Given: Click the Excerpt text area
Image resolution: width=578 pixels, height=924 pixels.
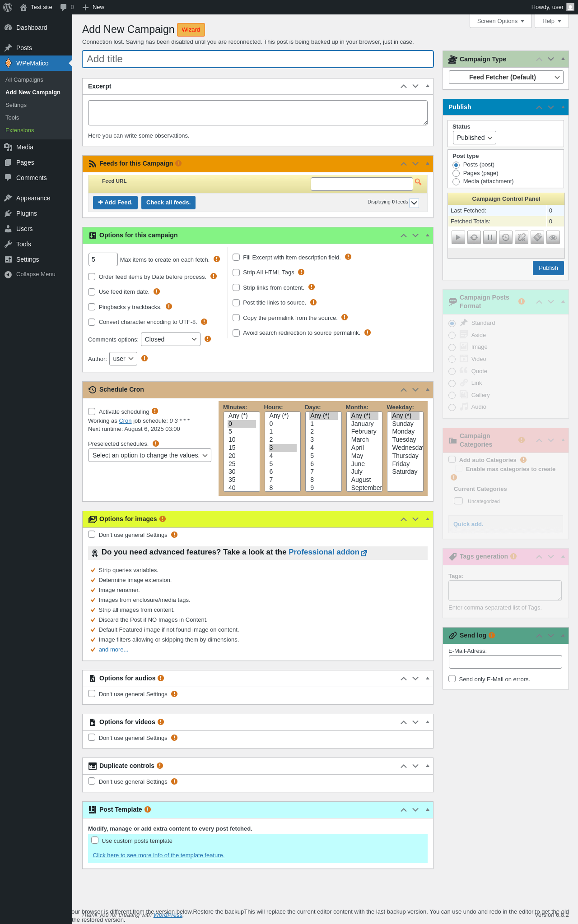Looking at the screenshot, I should tap(258, 113).
